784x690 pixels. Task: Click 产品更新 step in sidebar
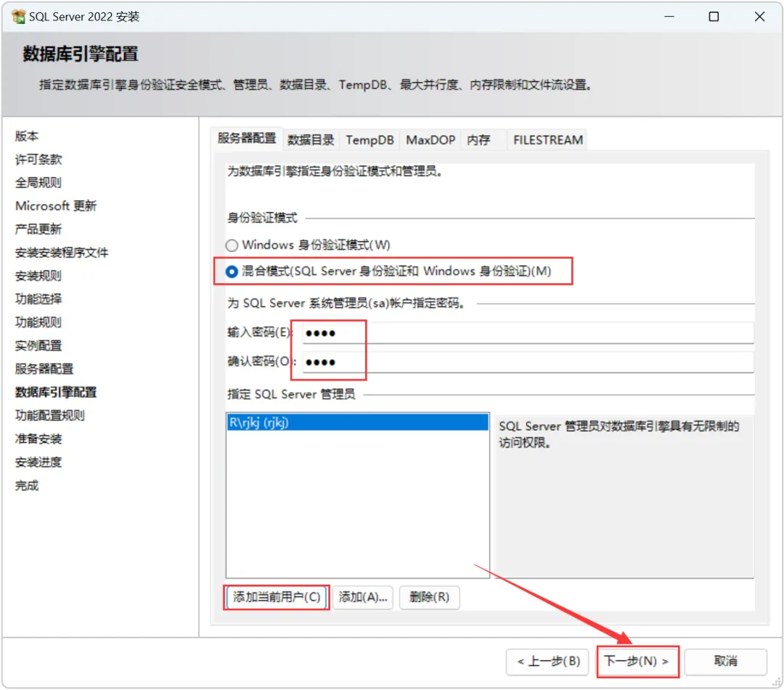coord(38,230)
